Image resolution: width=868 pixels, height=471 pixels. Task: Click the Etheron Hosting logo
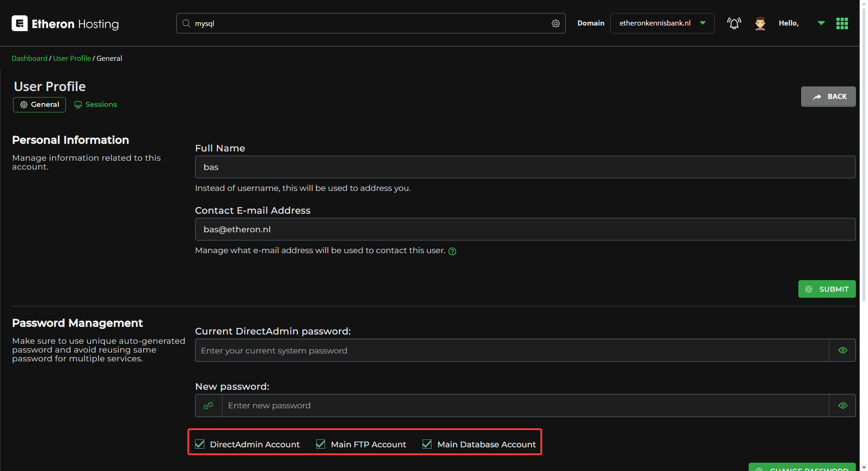[x=65, y=24]
